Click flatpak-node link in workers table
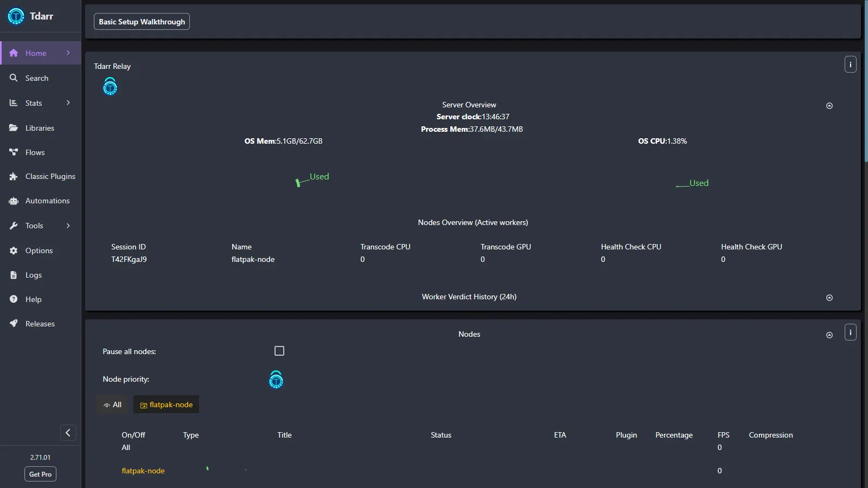868x488 pixels. pos(143,471)
